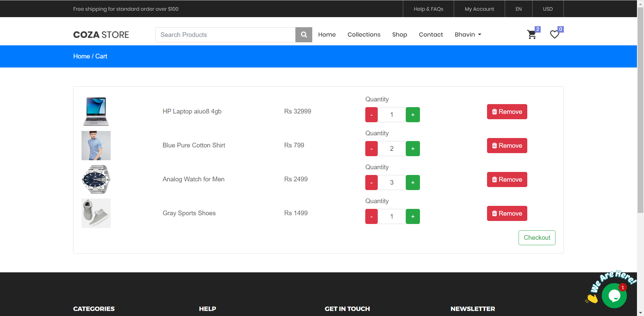Open the Collections menu
Screen dimensions: 644x316
point(364,35)
